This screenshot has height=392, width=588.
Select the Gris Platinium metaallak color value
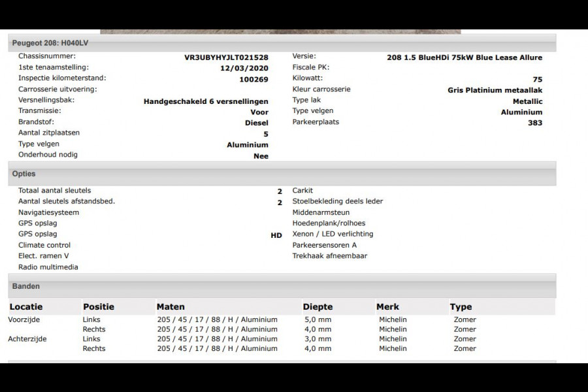(495, 90)
